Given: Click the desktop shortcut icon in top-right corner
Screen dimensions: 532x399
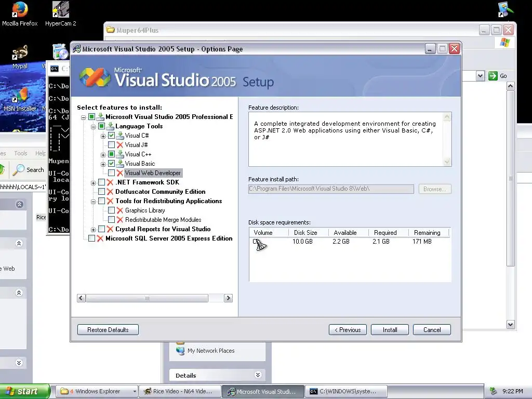Looking at the screenshot, I should coord(506,9).
